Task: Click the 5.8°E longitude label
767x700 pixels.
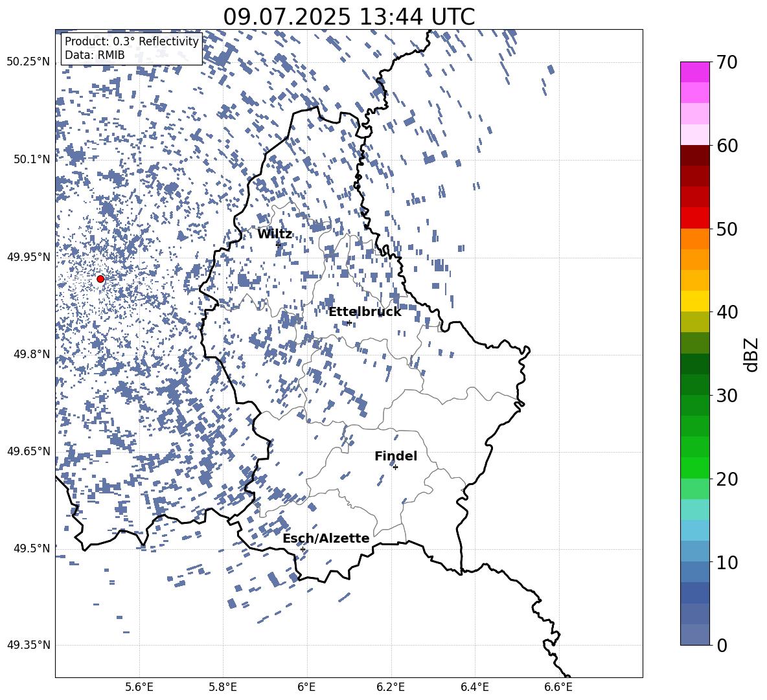Action: (223, 687)
